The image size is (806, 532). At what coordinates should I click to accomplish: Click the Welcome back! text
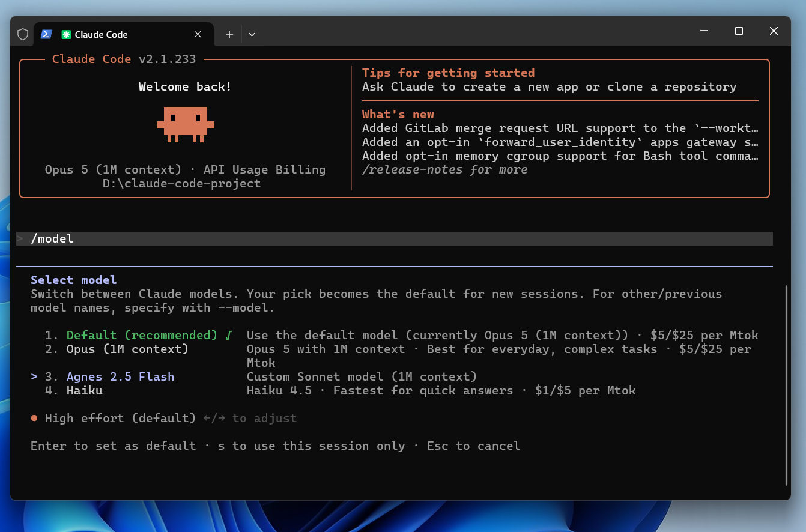185,86
